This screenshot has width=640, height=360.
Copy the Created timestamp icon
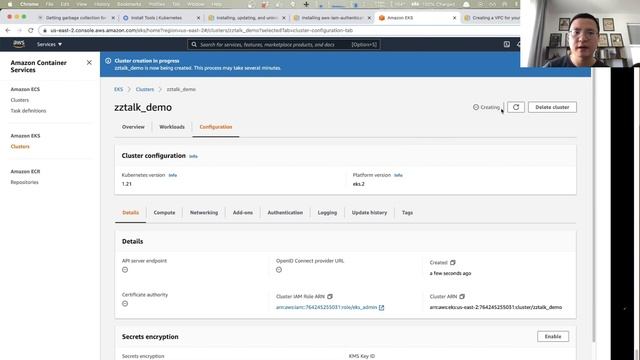(453, 262)
